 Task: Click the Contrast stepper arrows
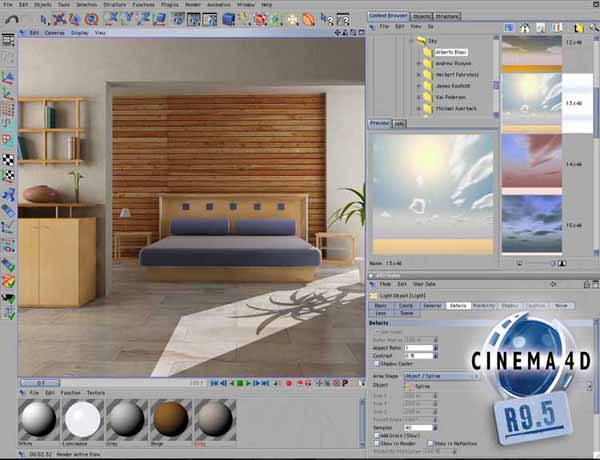point(435,356)
